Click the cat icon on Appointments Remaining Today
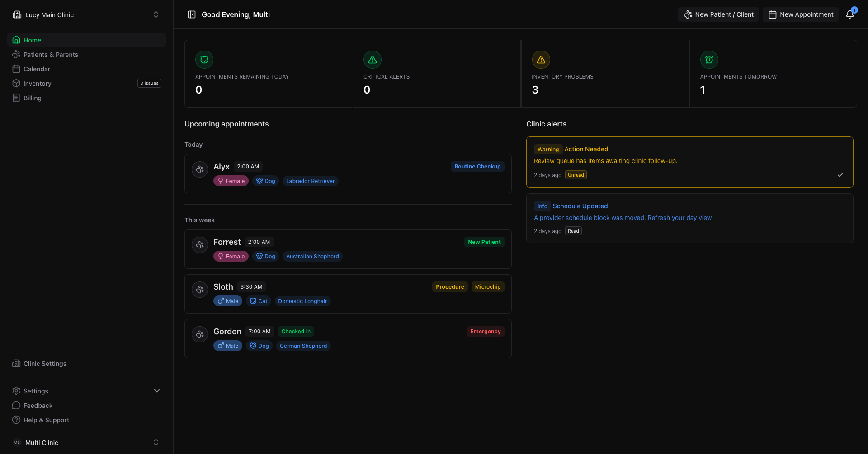Image resolution: width=868 pixels, height=454 pixels. click(204, 60)
